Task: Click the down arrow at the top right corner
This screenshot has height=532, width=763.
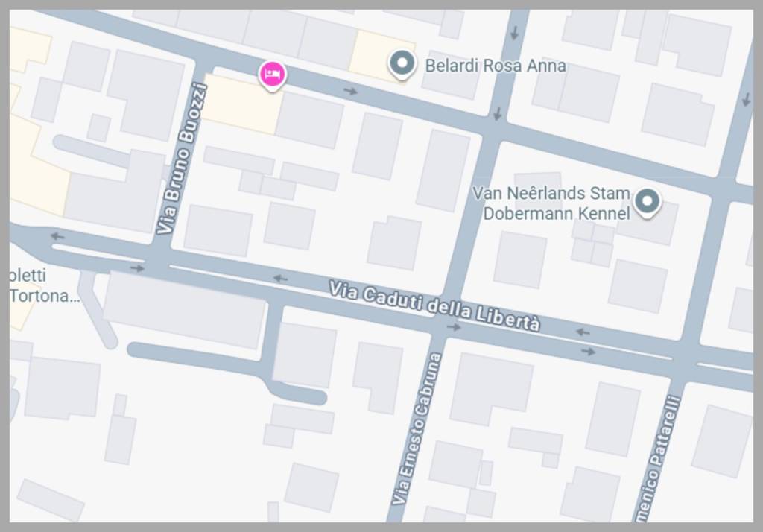Action: coord(746,101)
